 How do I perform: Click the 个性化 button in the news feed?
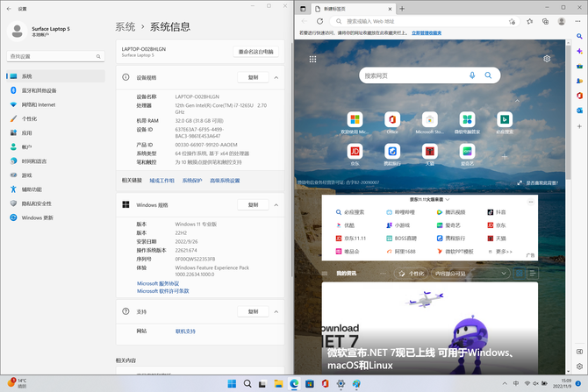click(412, 274)
